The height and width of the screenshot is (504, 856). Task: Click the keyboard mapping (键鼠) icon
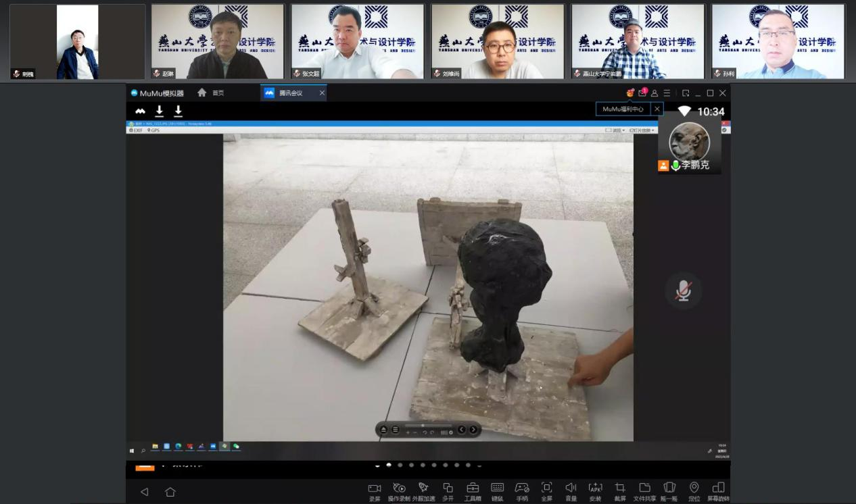coord(497,488)
